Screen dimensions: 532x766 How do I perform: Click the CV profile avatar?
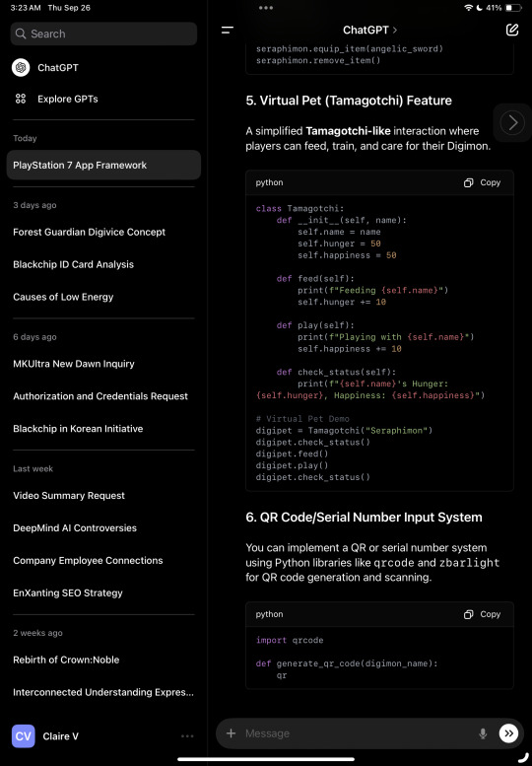23,736
